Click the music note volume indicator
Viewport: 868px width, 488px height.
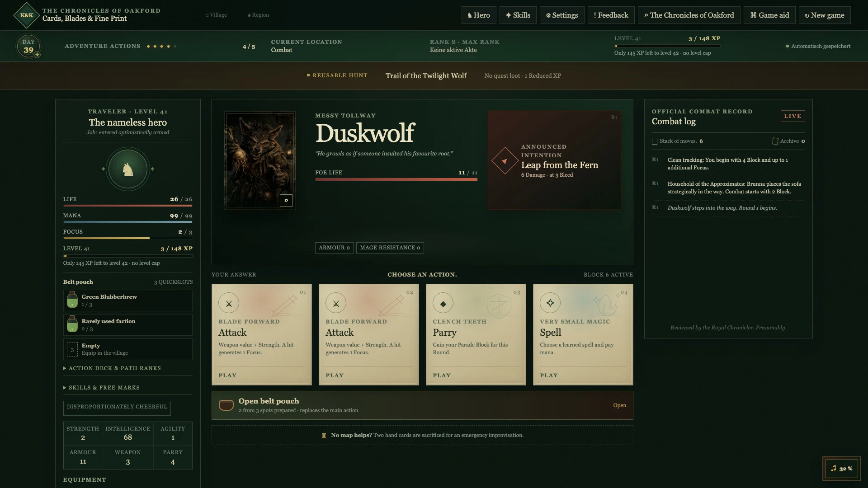(x=842, y=469)
